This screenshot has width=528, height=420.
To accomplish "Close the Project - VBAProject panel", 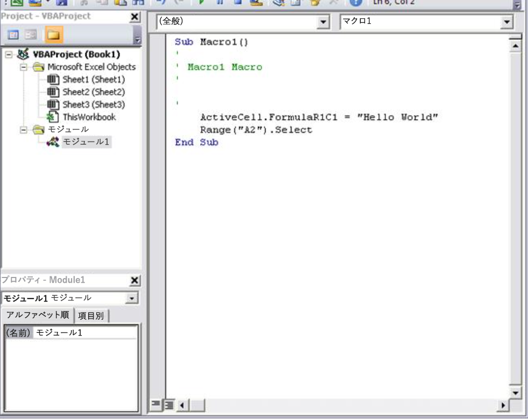I will 135,17.
